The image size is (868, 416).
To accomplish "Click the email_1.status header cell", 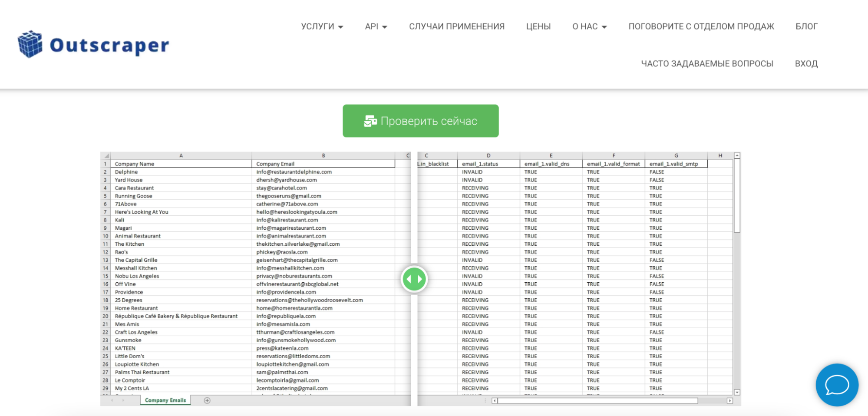I will (x=488, y=164).
